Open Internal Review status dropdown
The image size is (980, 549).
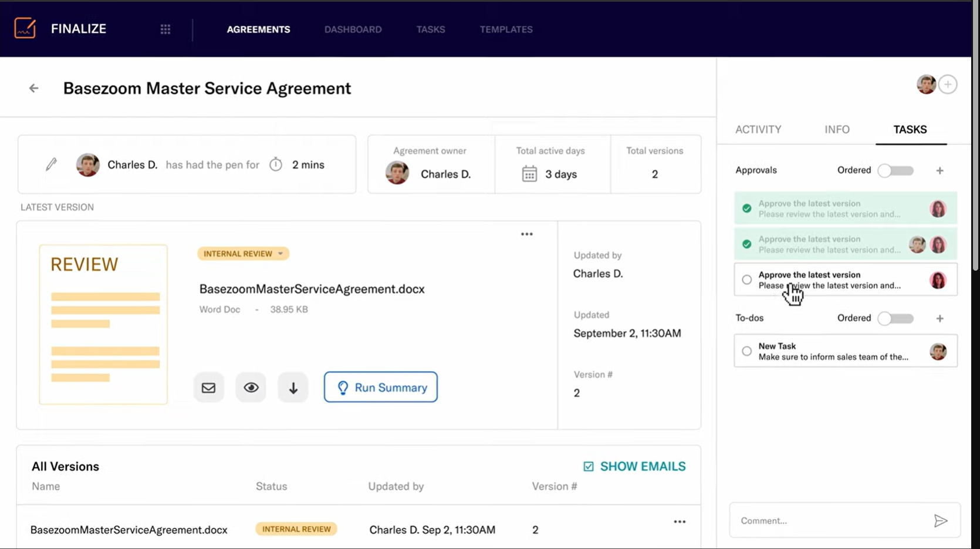243,254
